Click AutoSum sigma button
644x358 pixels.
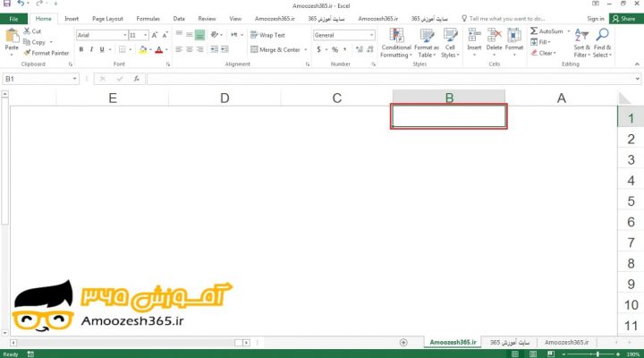click(x=547, y=31)
